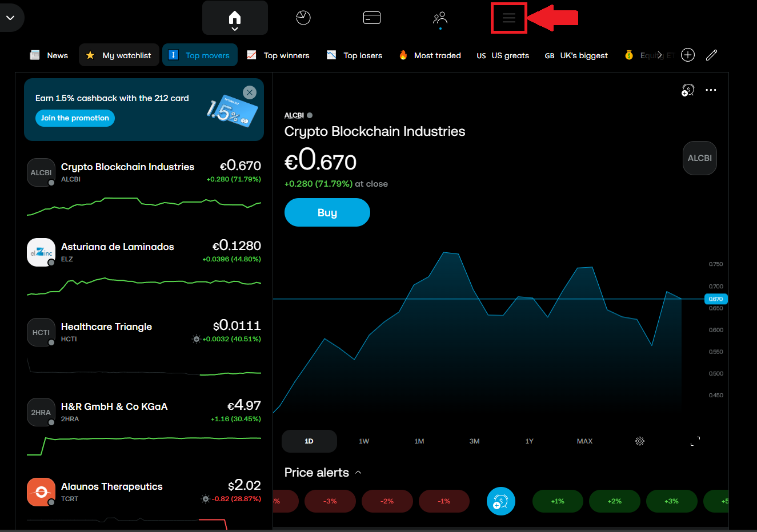Open the hamburger menu icon
The width and height of the screenshot is (757, 532).
click(509, 18)
